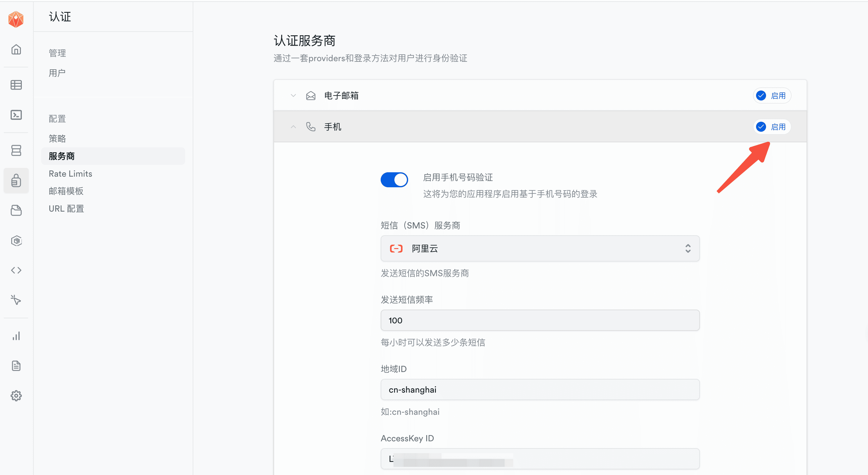Open Rate Limits menu item
868x475 pixels.
(x=70, y=174)
